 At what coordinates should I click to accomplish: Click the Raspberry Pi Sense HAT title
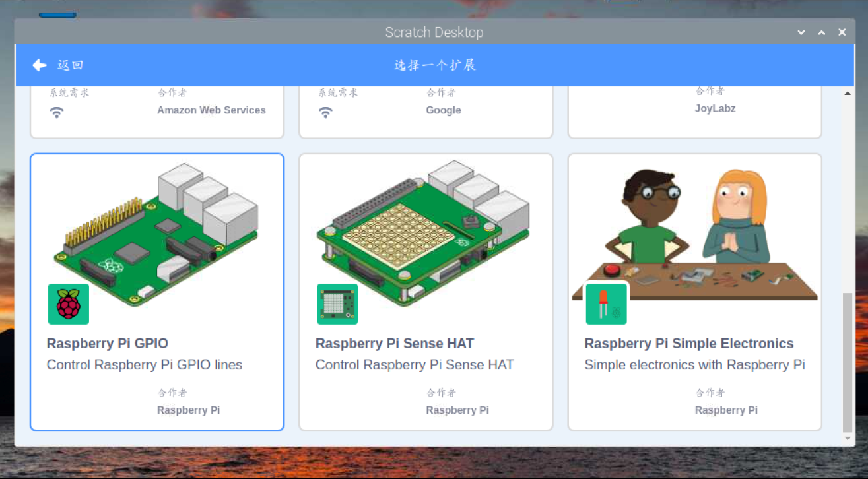tap(395, 344)
